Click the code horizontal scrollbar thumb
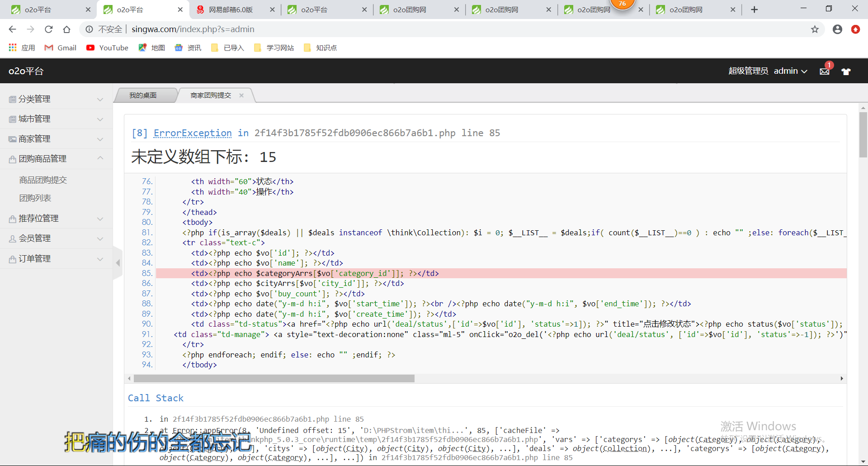The height and width of the screenshot is (466, 868). (x=274, y=378)
